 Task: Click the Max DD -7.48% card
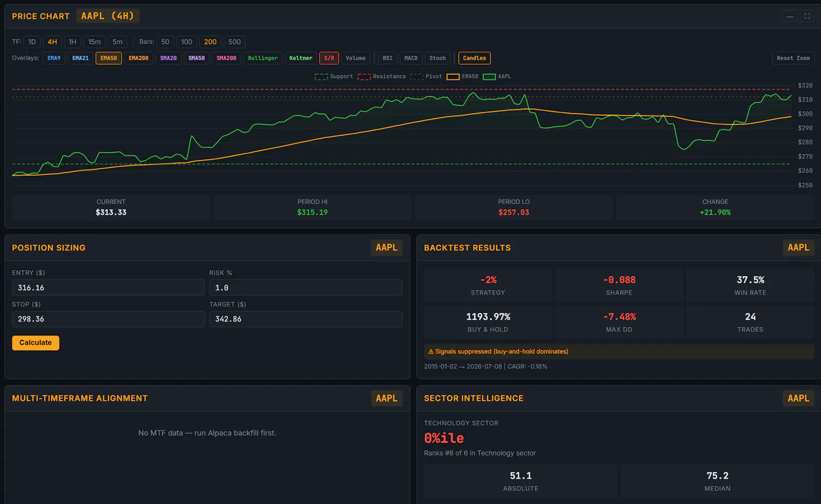[x=619, y=322]
